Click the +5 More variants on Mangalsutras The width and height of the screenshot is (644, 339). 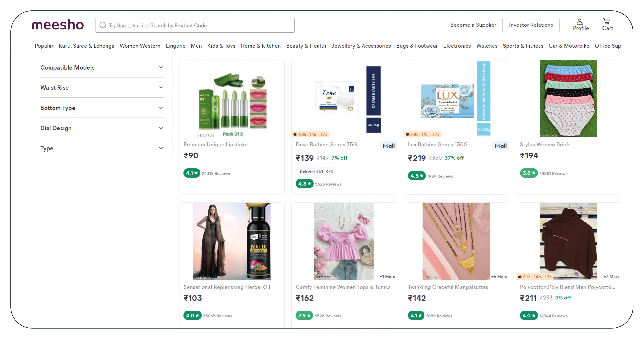pos(499,277)
